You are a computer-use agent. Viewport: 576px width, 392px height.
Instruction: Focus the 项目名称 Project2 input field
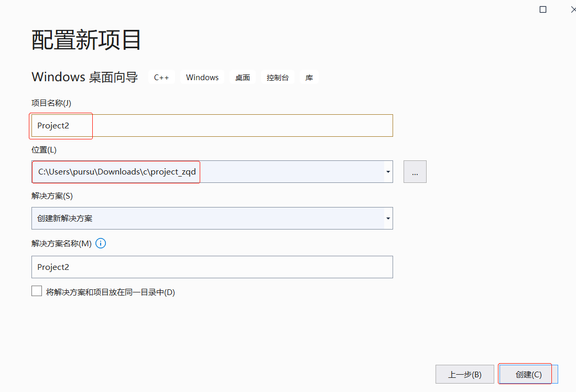(212, 125)
